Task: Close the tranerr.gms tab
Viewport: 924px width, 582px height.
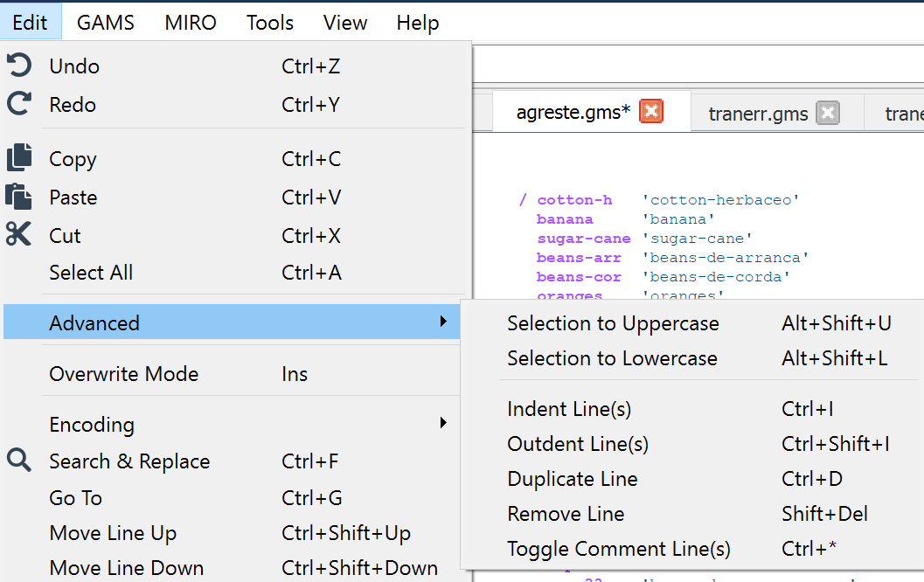Action: (827, 113)
